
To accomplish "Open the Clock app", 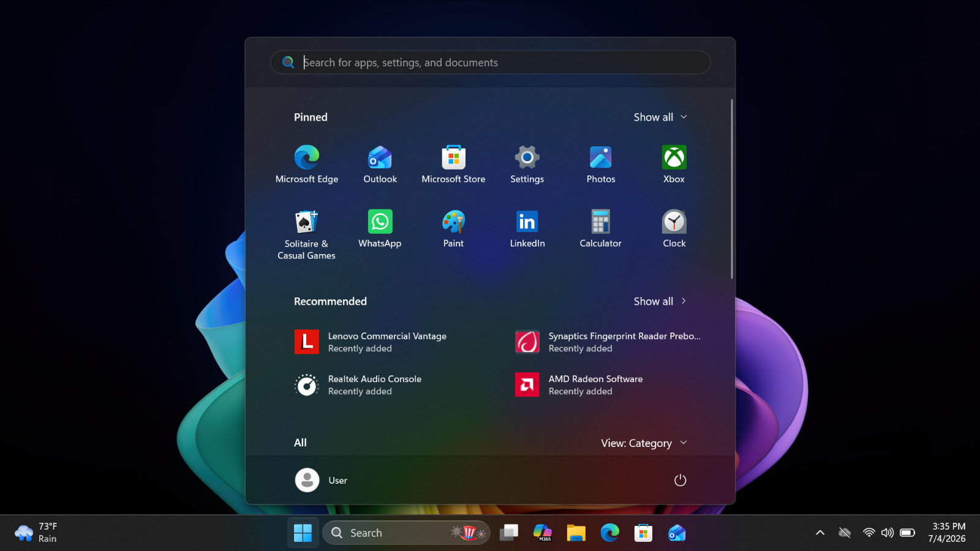I will 674,230.
